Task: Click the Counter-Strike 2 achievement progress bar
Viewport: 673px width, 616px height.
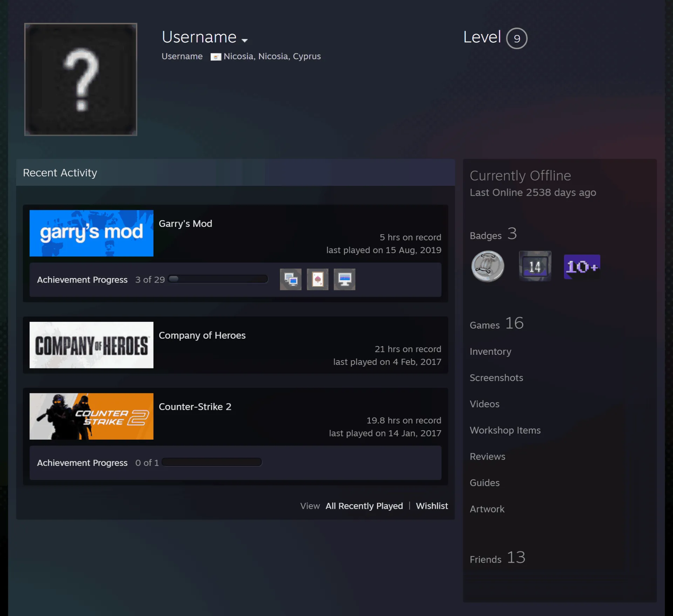Action: (x=212, y=462)
